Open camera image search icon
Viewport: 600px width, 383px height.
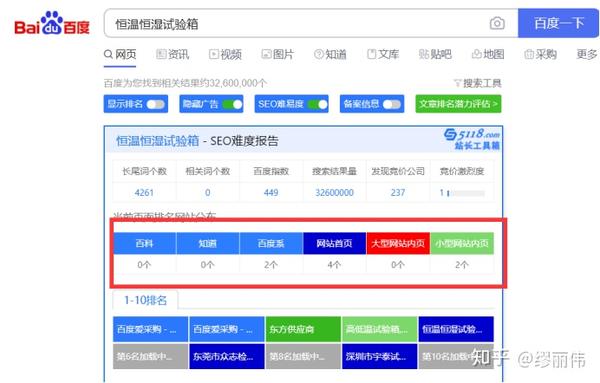(x=497, y=24)
